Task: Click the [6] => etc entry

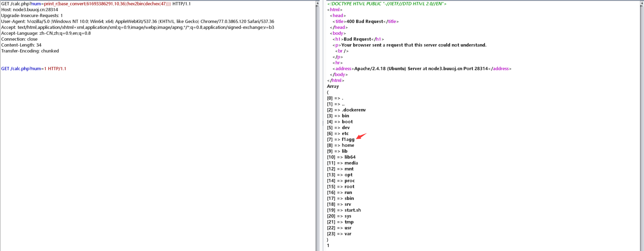Action: pos(338,134)
